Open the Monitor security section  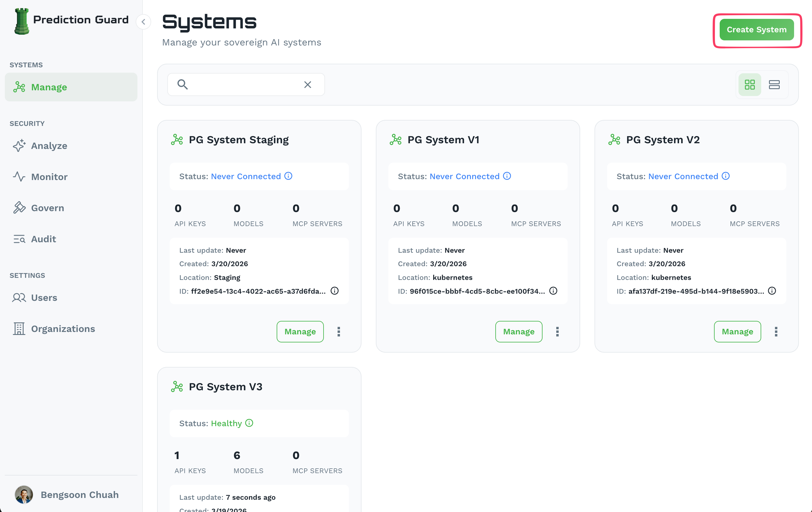click(x=49, y=176)
